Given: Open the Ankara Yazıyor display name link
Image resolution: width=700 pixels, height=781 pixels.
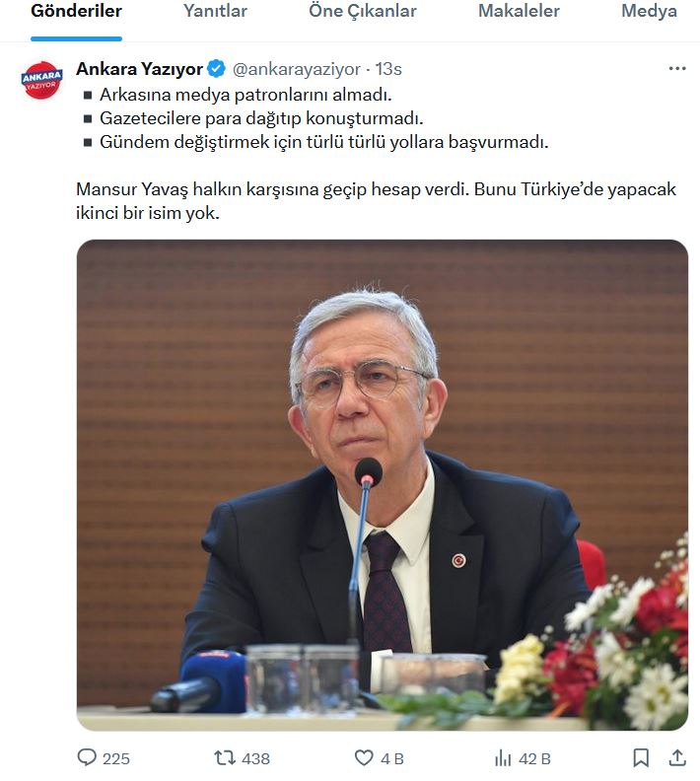Looking at the screenshot, I should coord(139,69).
